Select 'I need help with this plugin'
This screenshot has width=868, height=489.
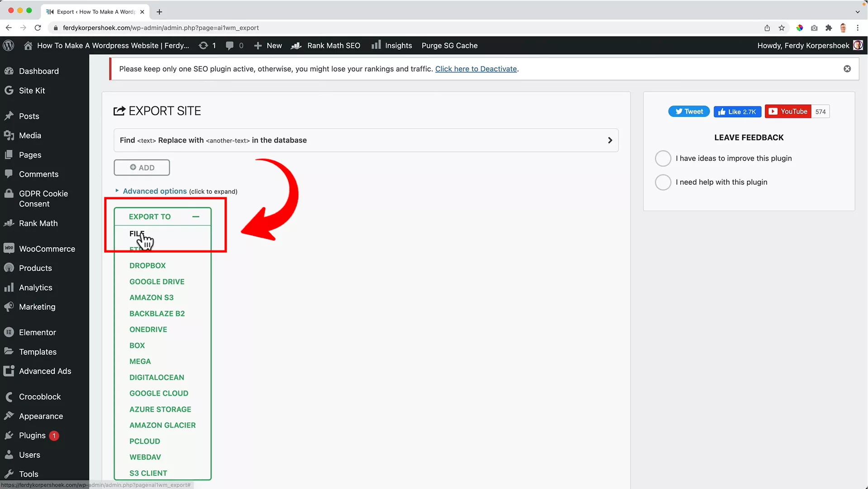tap(663, 182)
